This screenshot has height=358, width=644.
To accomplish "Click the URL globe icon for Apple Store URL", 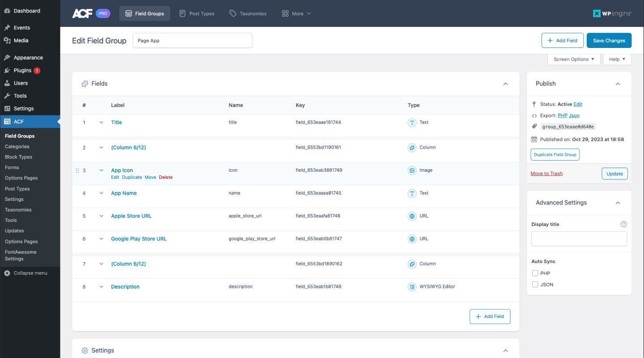I will coord(412,216).
